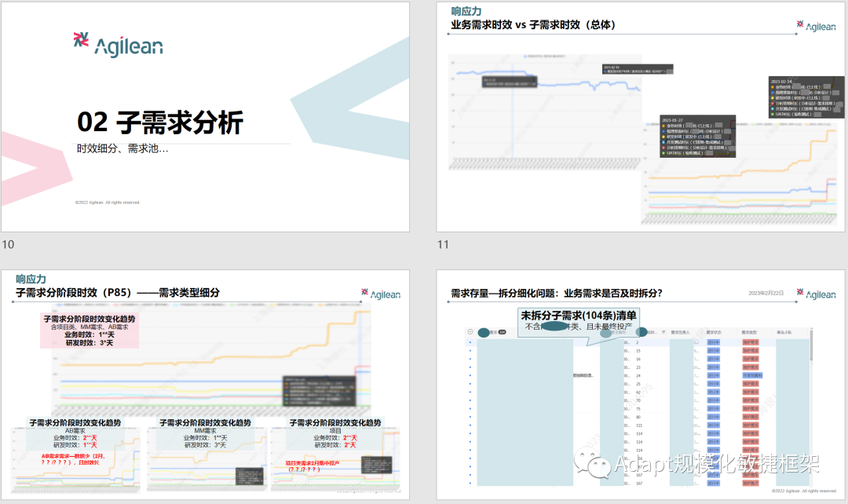Viewport: 848px width, 504px height.
Task: Click the pink box 子需求分阶段时效变化趋势
Action: [90, 330]
